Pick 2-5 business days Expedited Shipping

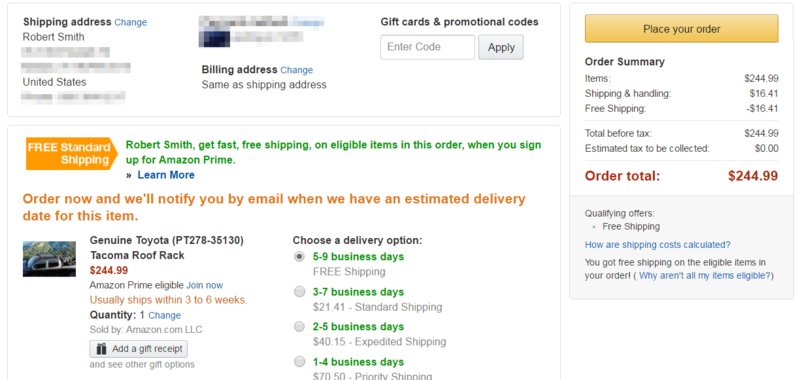300,327
